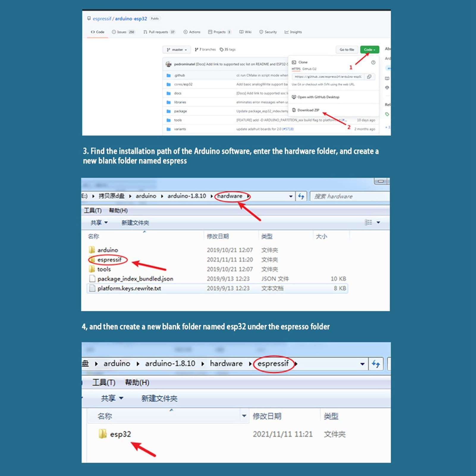This screenshot has height=476, width=476.
Task: Click 新建文件夹 in espressif window
Action: click(x=159, y=398)
